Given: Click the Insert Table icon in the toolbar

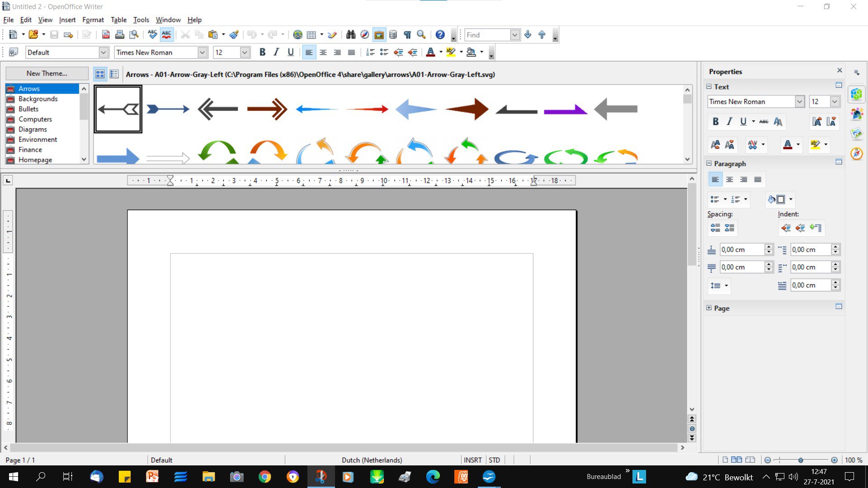Looking at the screenshot, I should 311,35.
